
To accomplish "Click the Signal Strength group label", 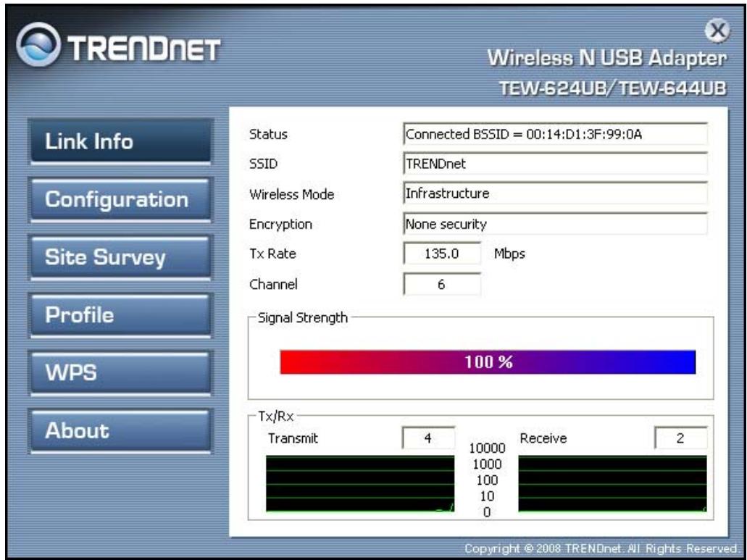I will (303, 317).
